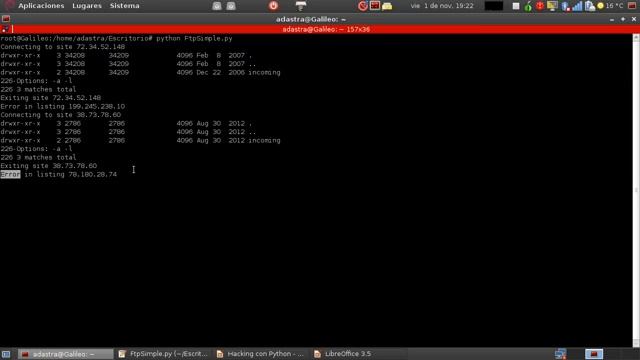
Task: Click the workspace switcher in bottom panel
Action: tap(594, 354)
